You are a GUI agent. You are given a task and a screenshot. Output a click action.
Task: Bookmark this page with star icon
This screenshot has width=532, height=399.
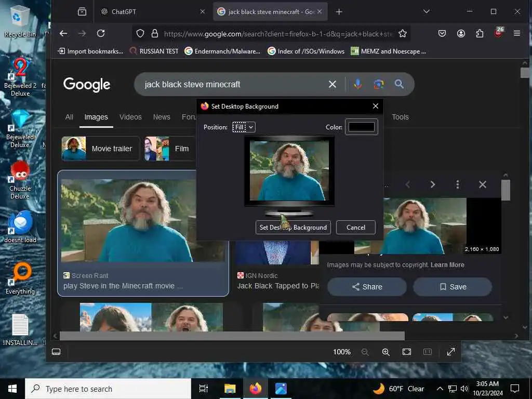point(403,33)
